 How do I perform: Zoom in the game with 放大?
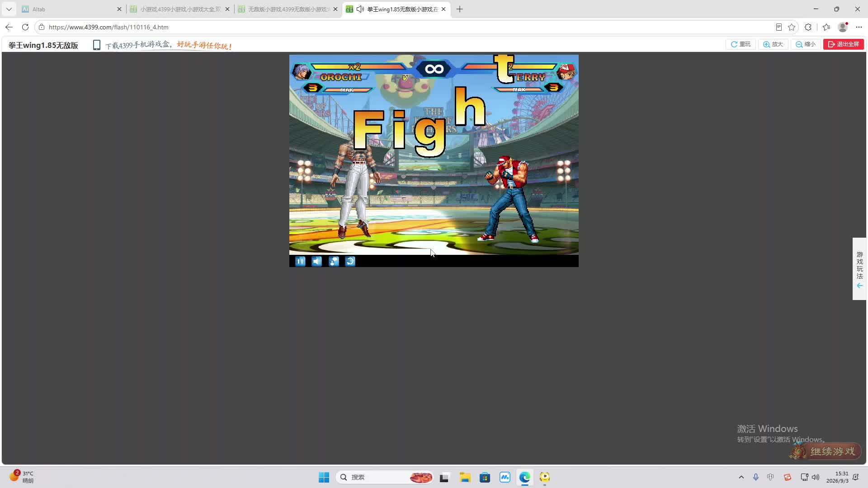773,44
